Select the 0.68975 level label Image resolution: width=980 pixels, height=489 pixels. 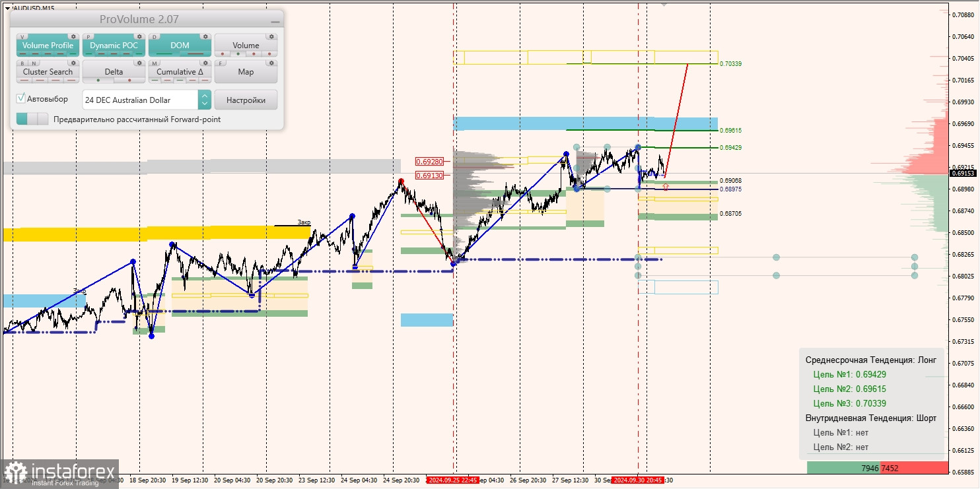(730, 189)
